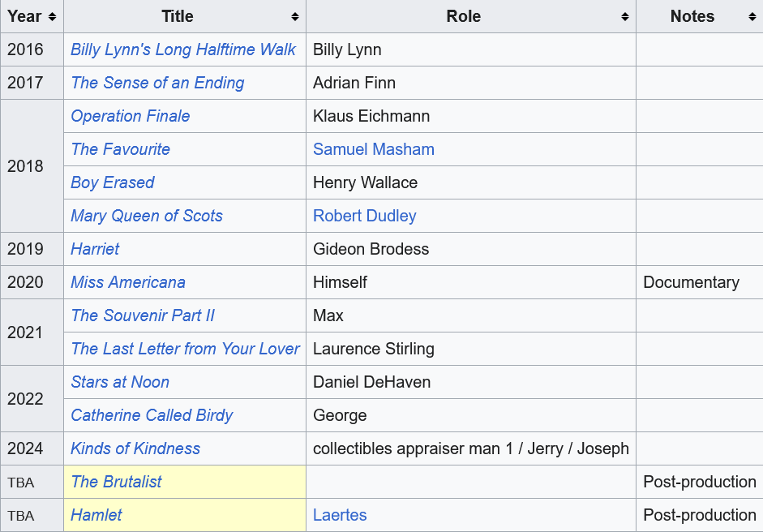Open The Brutalist film link
Screen dimensions: 763x532
116,482
